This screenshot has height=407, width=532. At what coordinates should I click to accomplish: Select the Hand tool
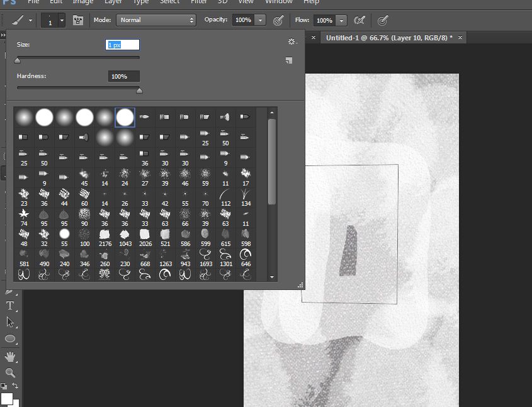point(10,357)
